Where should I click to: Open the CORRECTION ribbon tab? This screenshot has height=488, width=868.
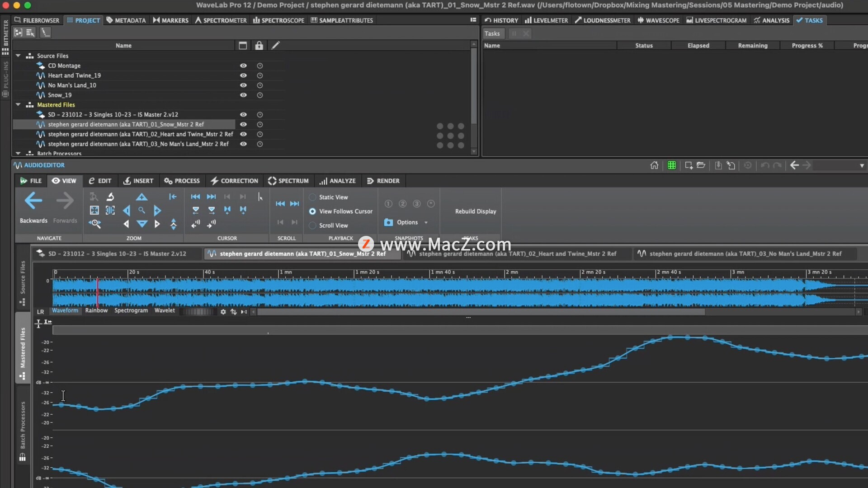[234, 181]
